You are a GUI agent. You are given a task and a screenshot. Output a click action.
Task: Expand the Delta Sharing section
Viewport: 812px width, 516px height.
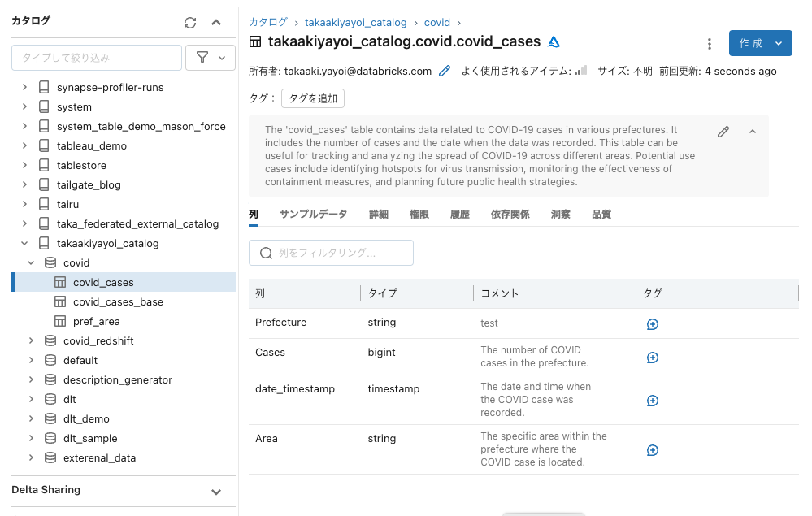click(216, 491)
